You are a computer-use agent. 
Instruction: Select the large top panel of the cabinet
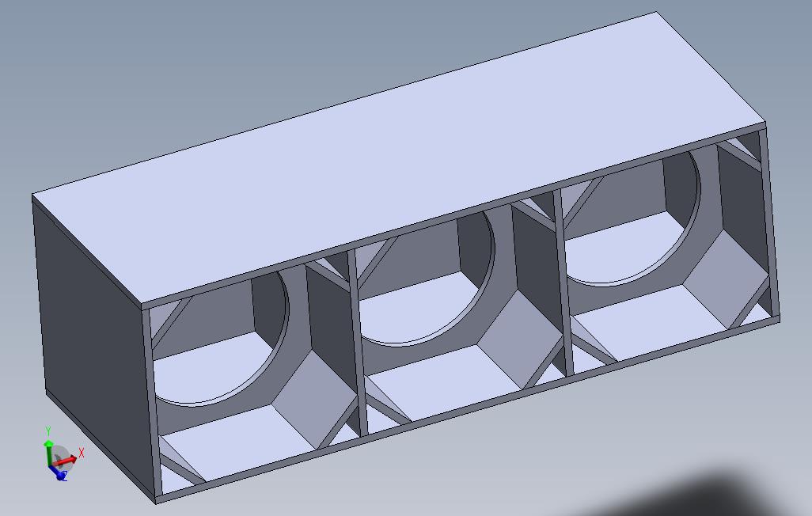point(399,158)
